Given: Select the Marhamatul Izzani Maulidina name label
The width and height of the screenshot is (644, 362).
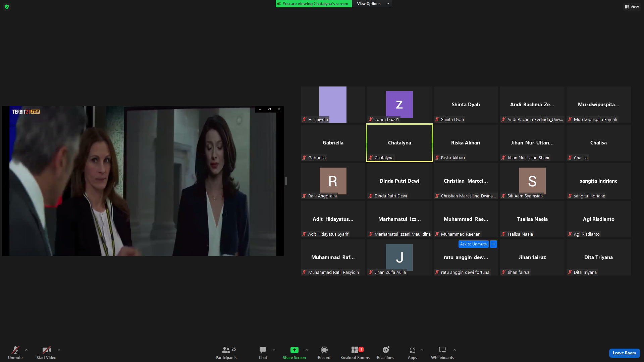Looking at the screenshot, I should [402, 234].
